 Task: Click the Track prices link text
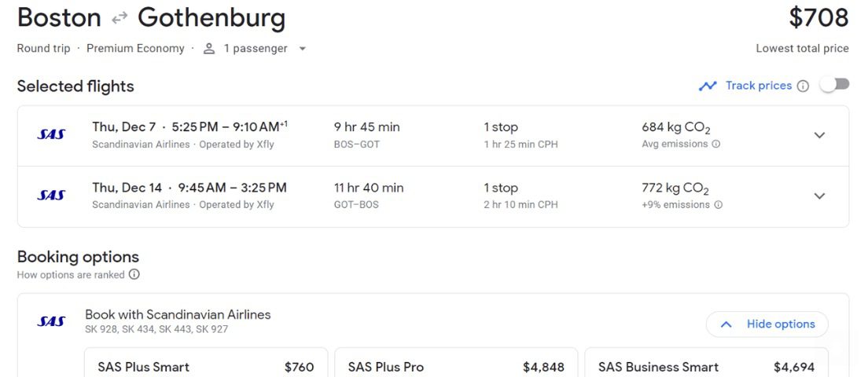click(x=759, y=86)
